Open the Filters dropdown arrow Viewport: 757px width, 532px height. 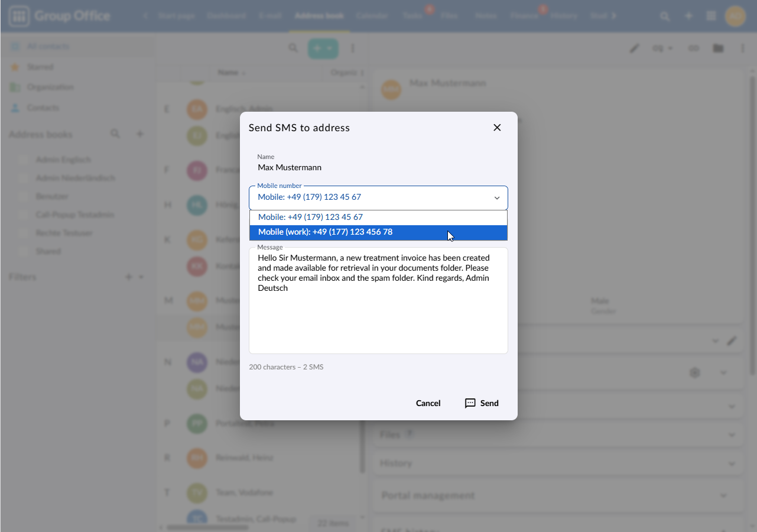point(141,277)
